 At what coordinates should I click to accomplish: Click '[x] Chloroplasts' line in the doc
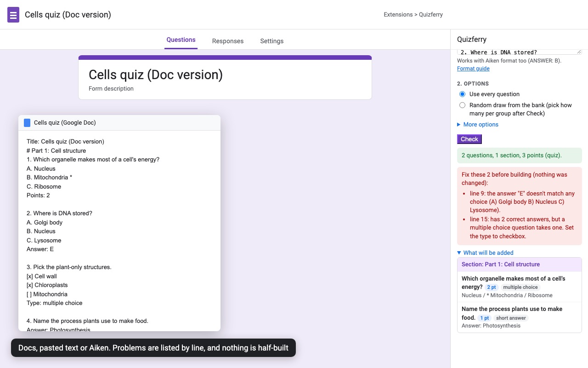47,285
